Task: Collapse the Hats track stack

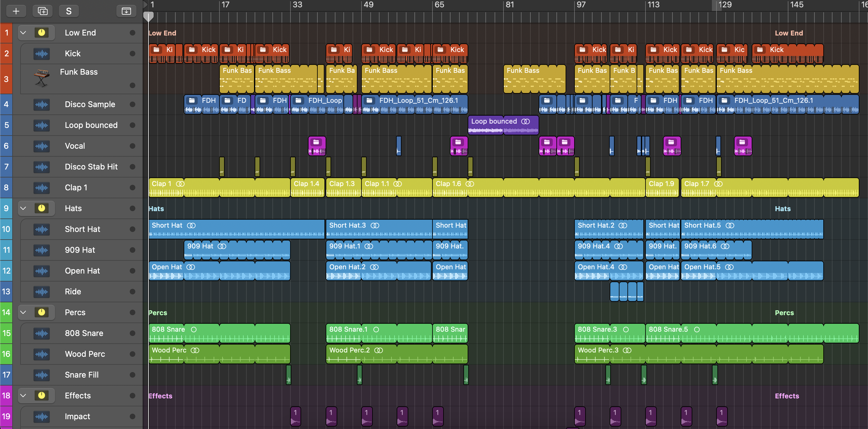Action: point(23,208)
